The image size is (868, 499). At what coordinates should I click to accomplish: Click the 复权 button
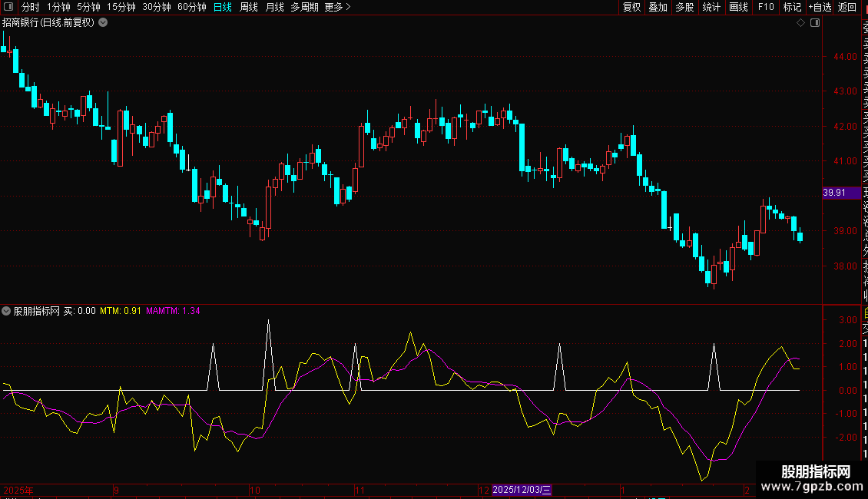click(x=631, y=7)
